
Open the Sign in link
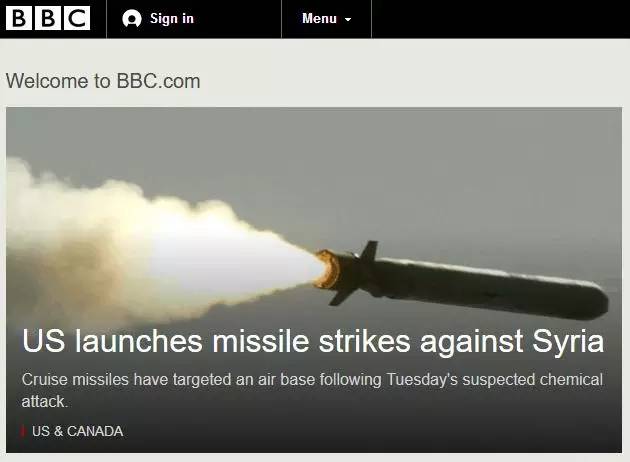[x=172, y=18]
